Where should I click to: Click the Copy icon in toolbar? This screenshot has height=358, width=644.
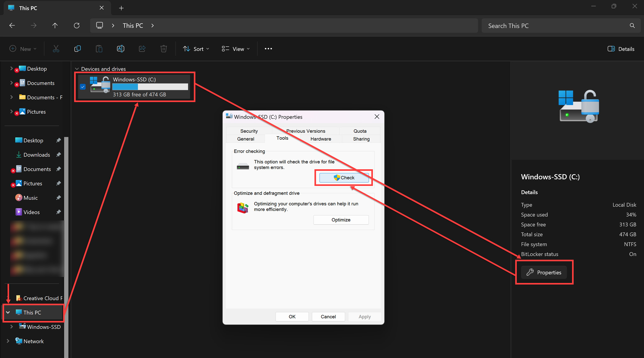pyautogui.click(x=77, y=49)
